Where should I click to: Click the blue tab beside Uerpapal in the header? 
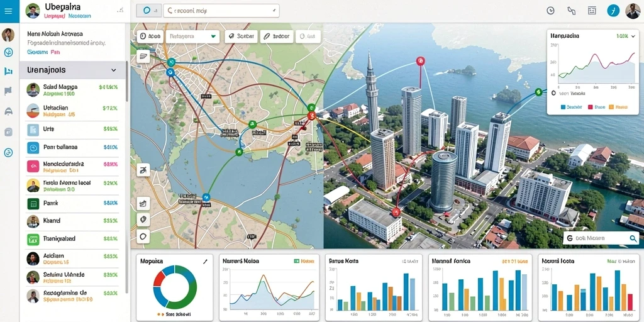(x=80, y=16)
